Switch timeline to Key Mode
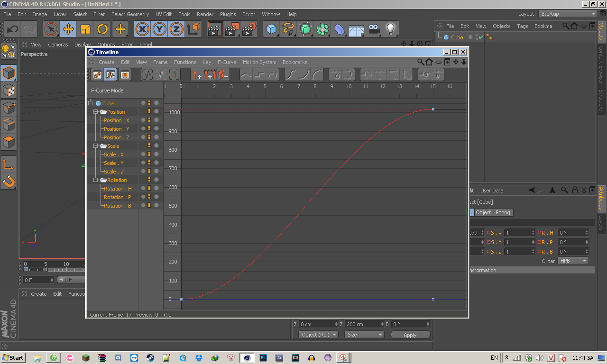The width and height of the screenshot is (607, 364). pos(97,75)
